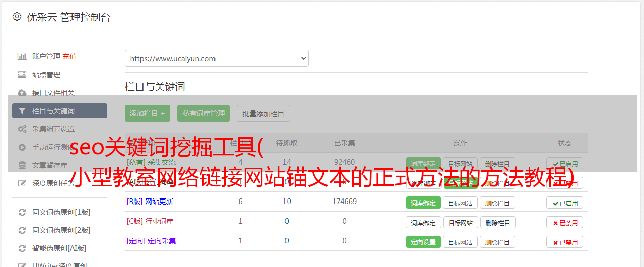Image resolution: width=644 pixels, height=267 pixels.
Task: Click 词库绑定 for 采集交流 row
Action: click(423, 163)
